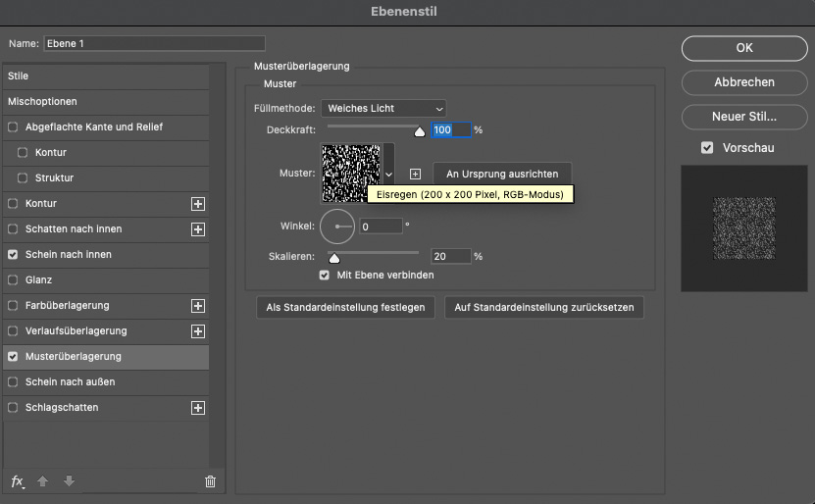815x504 pixels.
Task: Create new preset from current pattern icon
Action: pos(415,175)
